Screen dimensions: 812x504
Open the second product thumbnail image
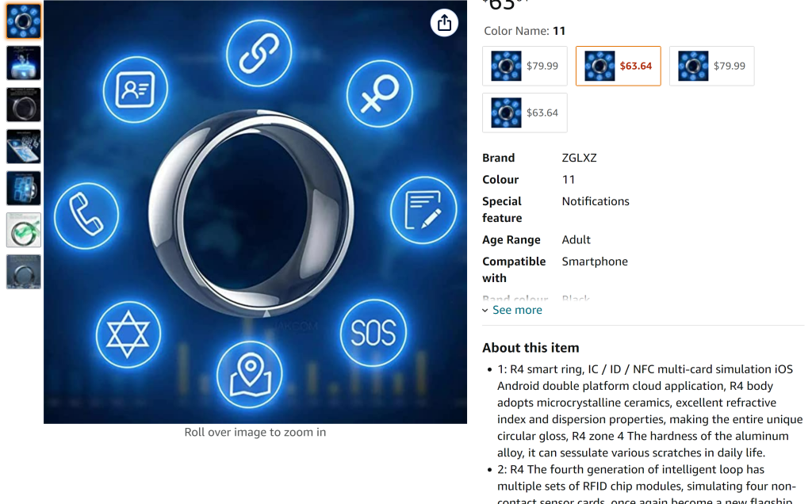[x=24, y=63]
